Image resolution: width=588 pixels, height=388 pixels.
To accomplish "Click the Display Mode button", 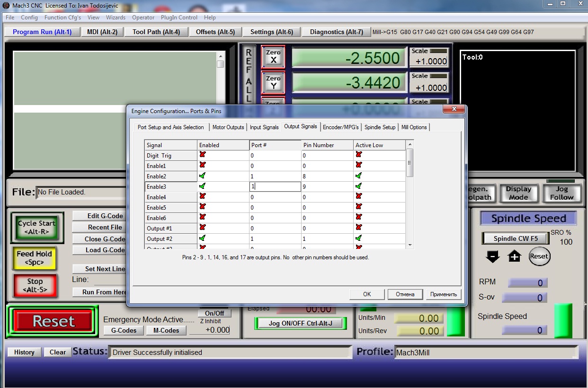I will pyautogui.click(x=518, y=193).
